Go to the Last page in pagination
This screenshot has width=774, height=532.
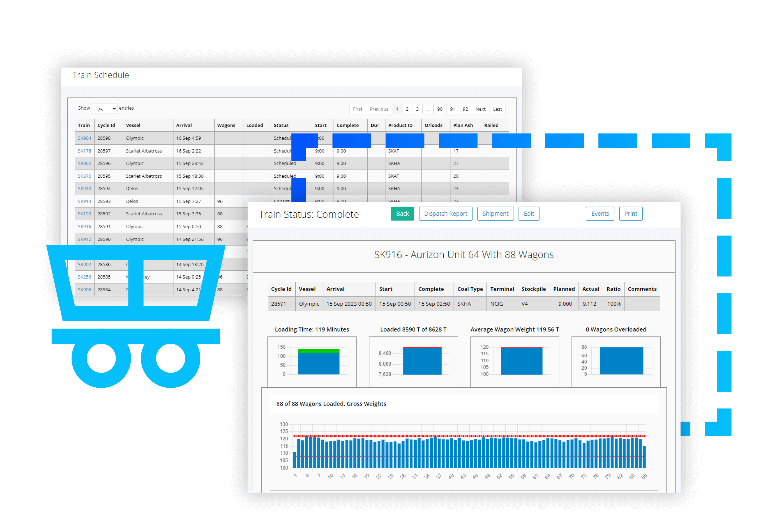(497, 109)
